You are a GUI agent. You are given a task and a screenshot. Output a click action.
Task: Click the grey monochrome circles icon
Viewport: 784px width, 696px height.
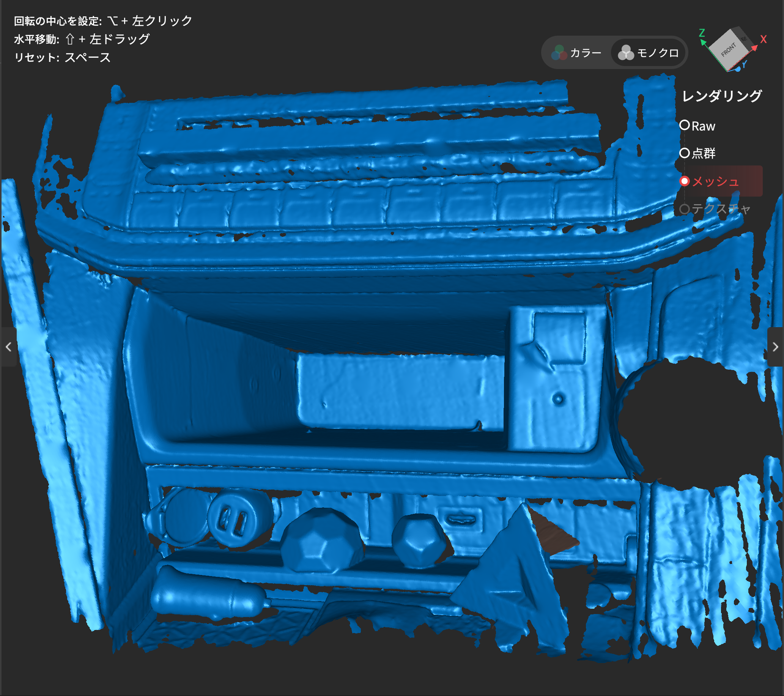626,53
